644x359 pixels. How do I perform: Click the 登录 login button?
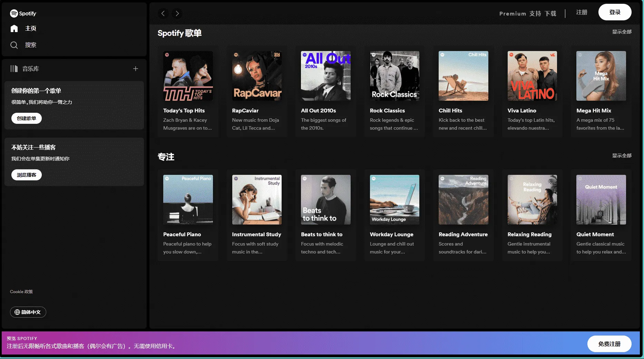pyautogui.click(x=615, y=12)
